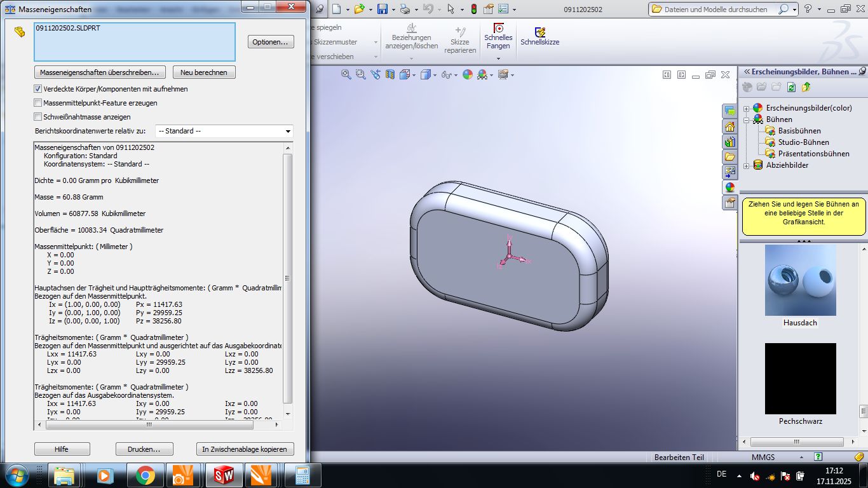Click the Print icon
This screenshot has height=488, width=868.
click(x=405, y=9)
